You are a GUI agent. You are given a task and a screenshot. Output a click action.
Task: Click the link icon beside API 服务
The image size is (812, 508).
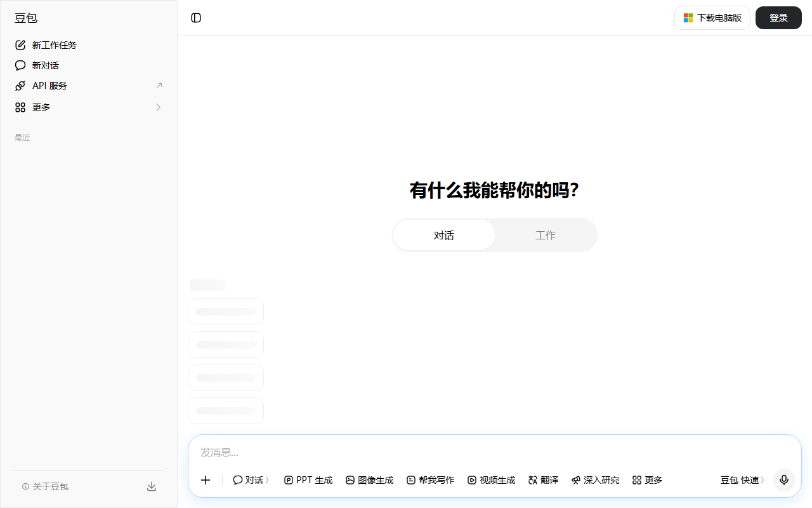pyautogui.click(x=20, y=86)
